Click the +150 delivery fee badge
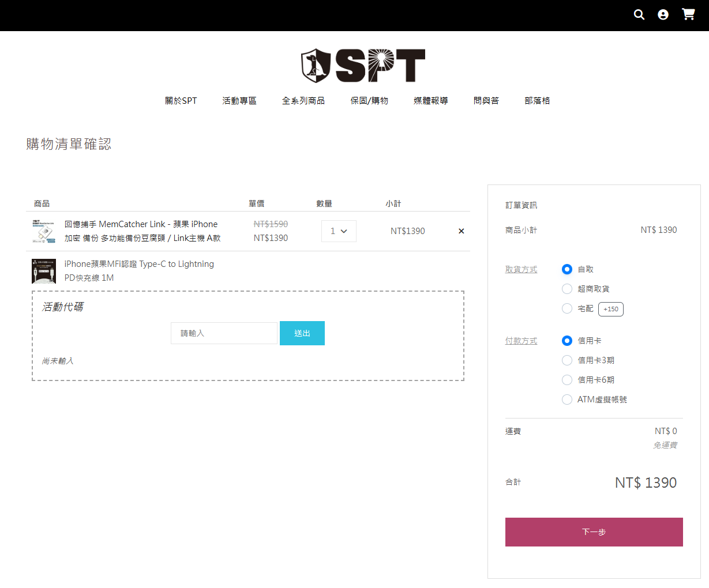Image resolution: width=709 pixels, height=588 pixels. 611,309
